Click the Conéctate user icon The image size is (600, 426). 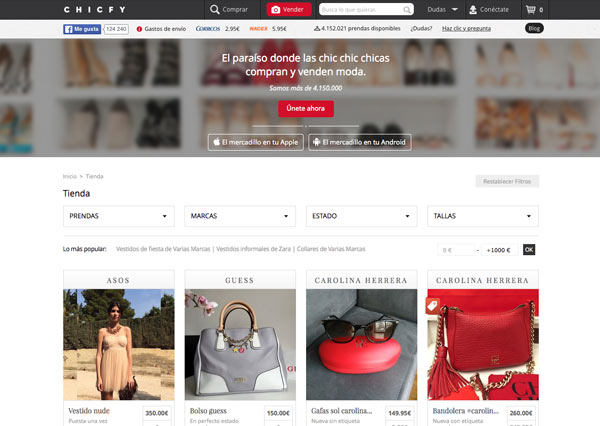tap(473, 10)
